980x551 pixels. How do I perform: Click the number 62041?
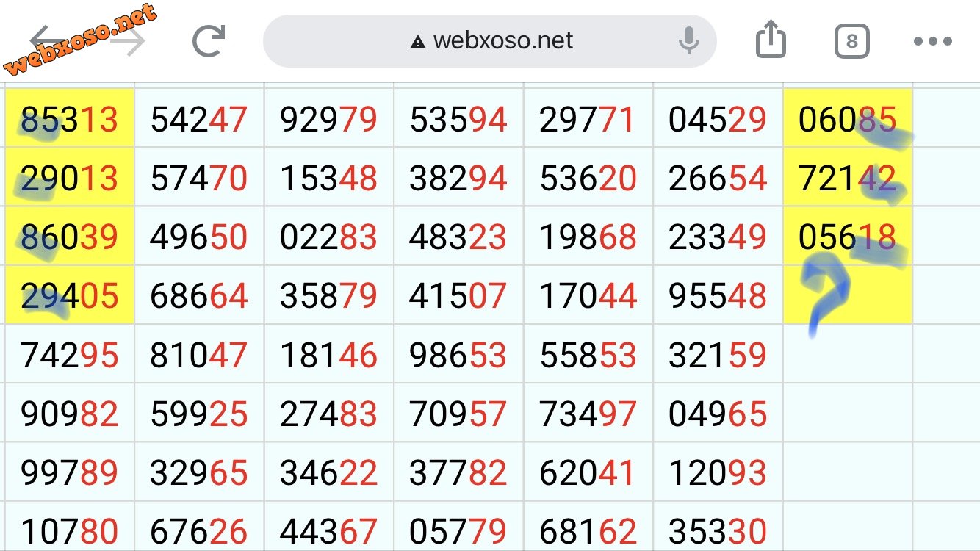pos(587,473)
